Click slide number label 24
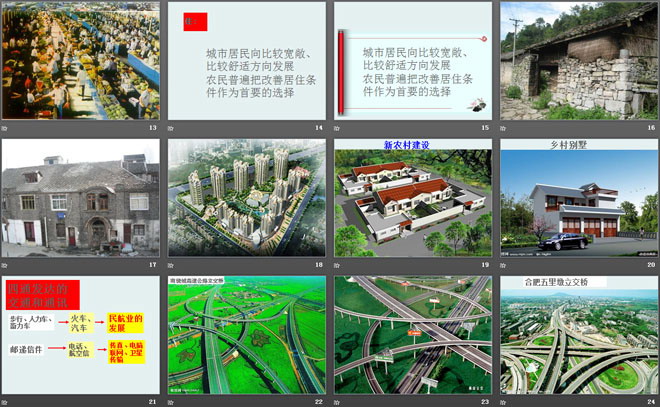The width and height of the screenshot is (660, 407). click(x=652, y=402)
